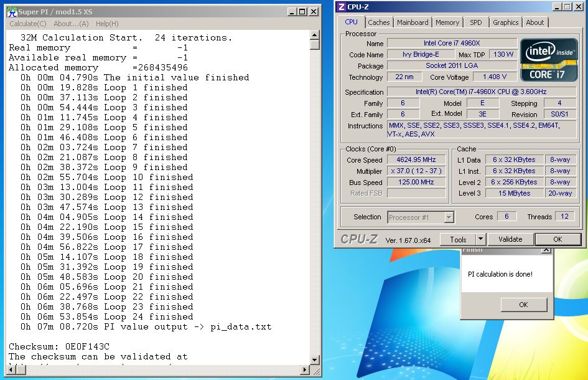Open the Help(H) menu

tap(107, 24)
